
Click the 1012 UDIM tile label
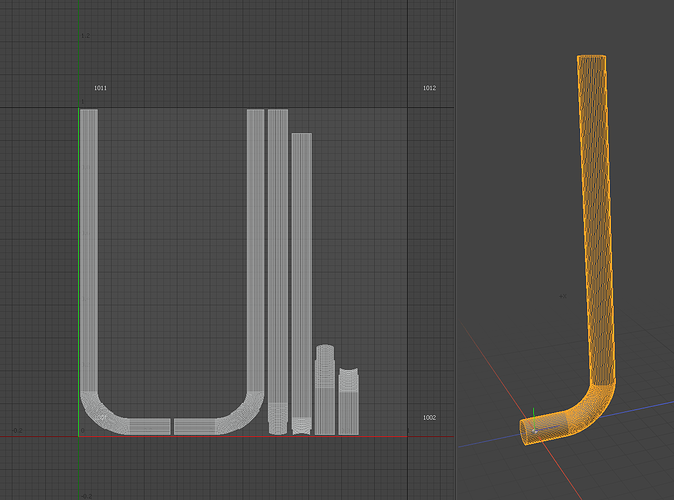pos(429,88)
